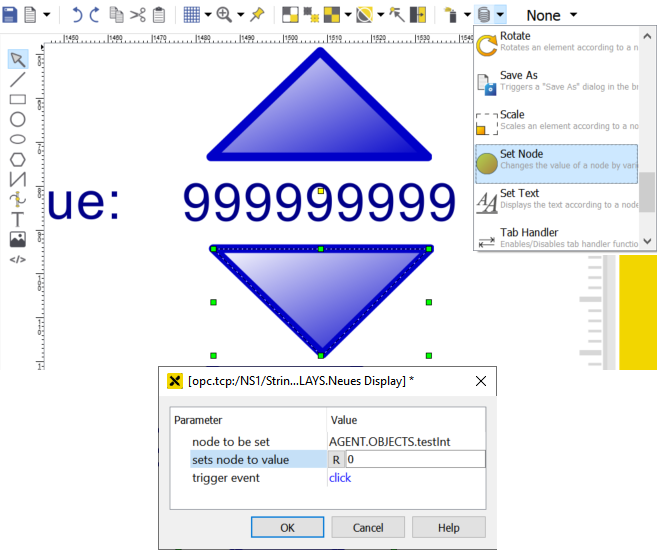
Task: Select the Polyline tool
Action: 18,179
